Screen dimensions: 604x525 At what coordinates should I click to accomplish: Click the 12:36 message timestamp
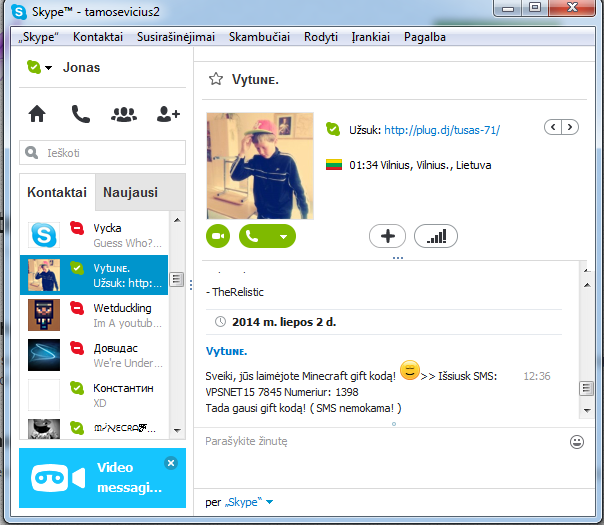coord(537,376)
